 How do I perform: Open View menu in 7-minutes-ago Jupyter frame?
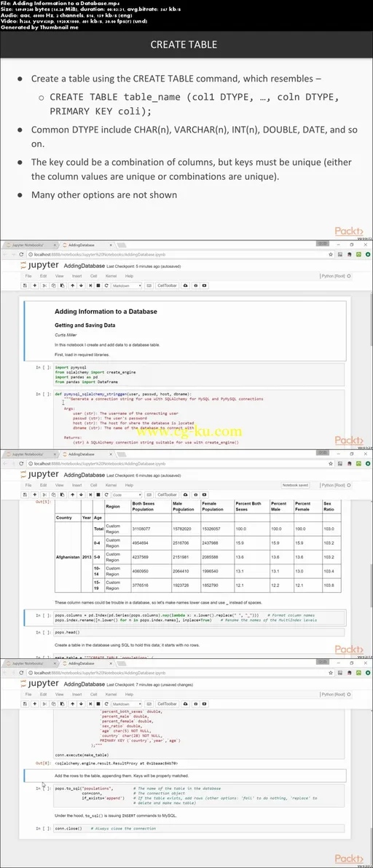[59, 694]
